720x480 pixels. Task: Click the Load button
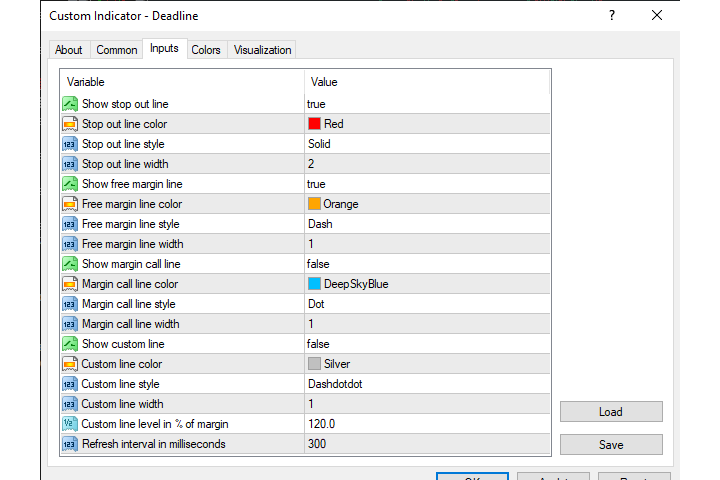(611, 412)
